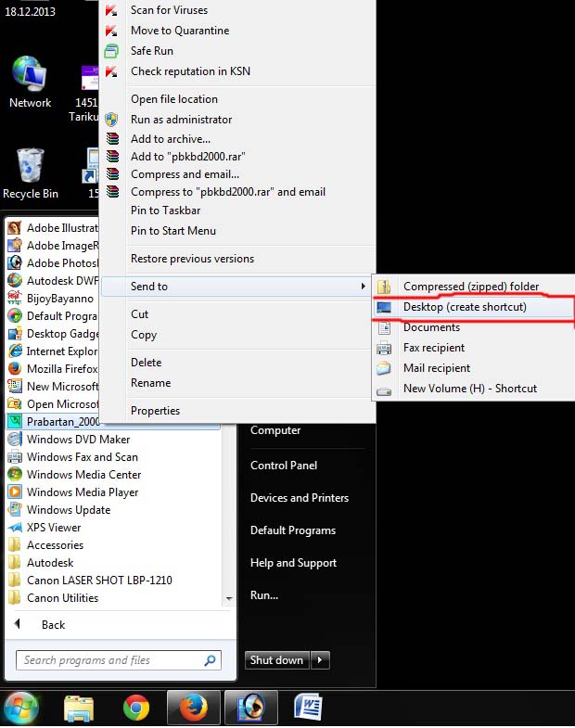Click the Fax recipient printer icon
This screenshot has height=728, width=575.
[384, 348]
